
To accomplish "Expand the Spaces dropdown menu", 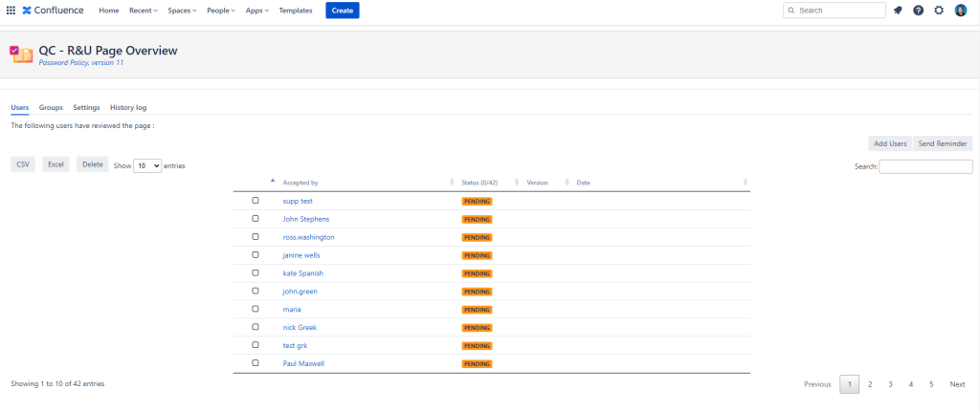I will [182, 11].
